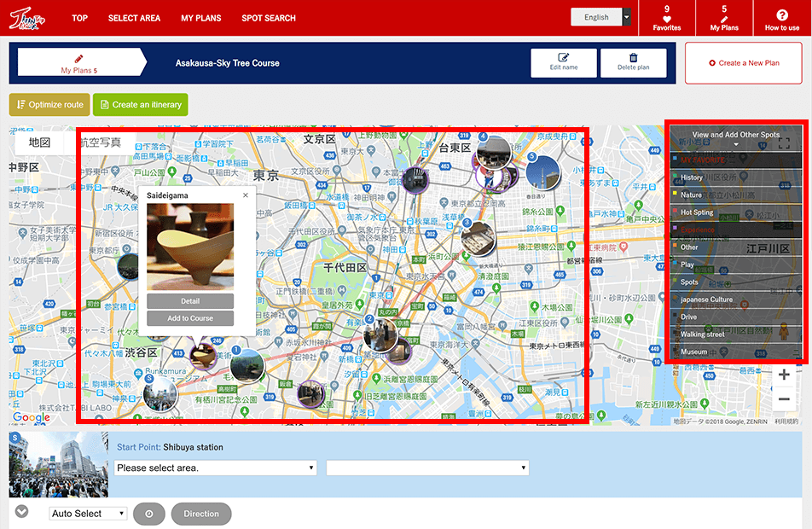Expand the round chevron beside Auto Select
This screenshot has height=529, width=812.
[x=21, y=512]
